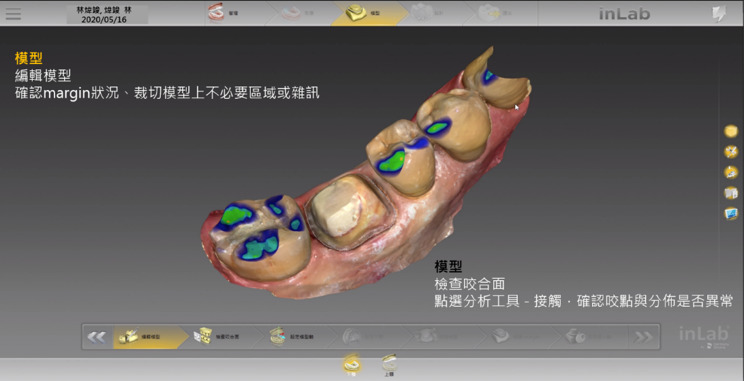Image resolution: width=744 pixels, height=381 pixels.
Task: Show the upper jaw model
Action: pos(389,365)
